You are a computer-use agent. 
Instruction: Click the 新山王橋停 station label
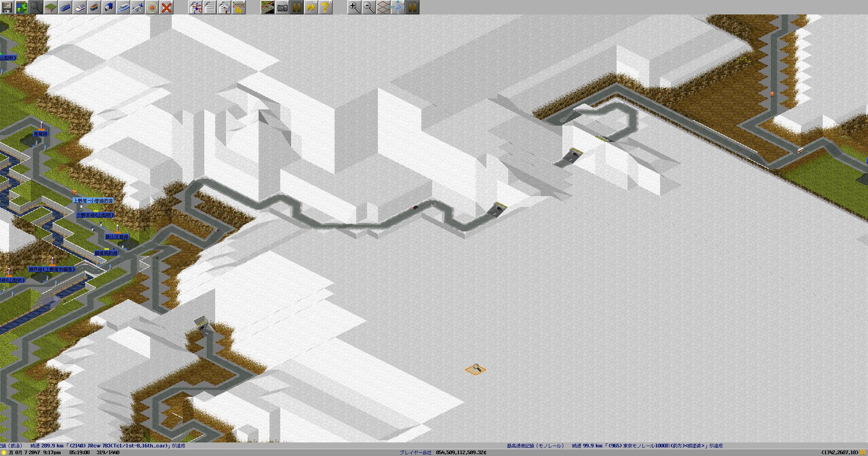117,237
